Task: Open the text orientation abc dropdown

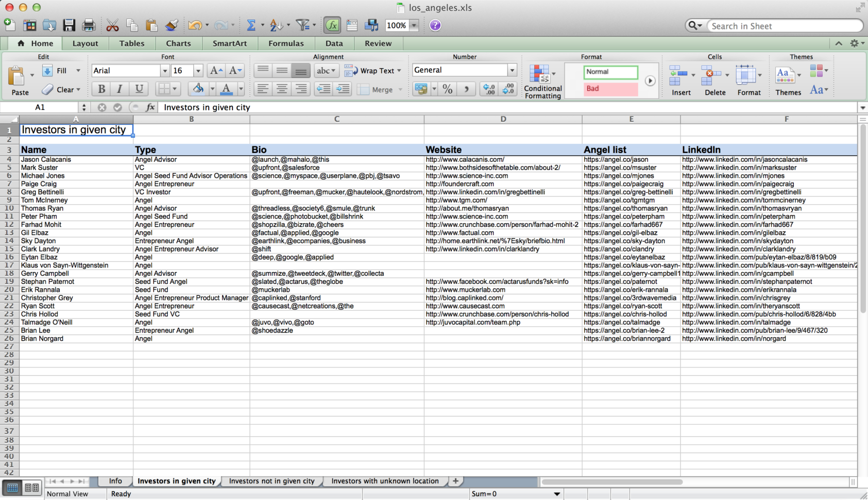Action: pyautogui.click(x=327, y=71)
